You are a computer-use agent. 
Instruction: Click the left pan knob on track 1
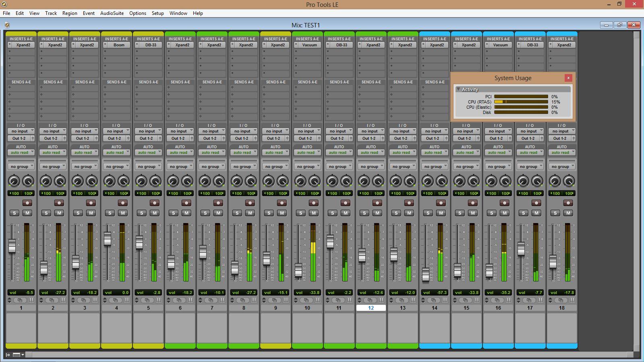click(14, 181)
